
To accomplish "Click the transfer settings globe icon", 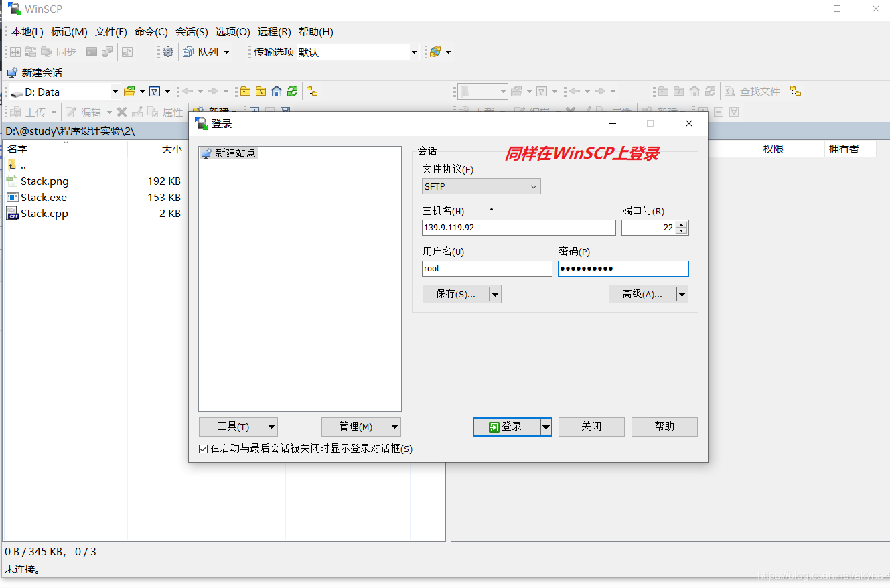I will [x=435, y=52].
